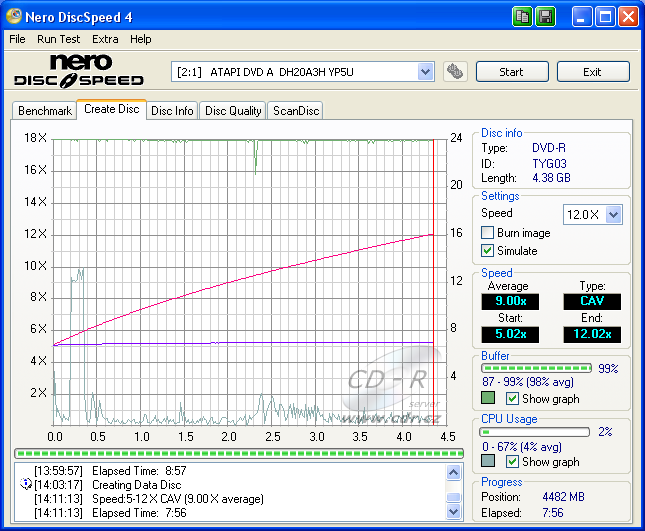645x531 pixels.
Task: Click the CPU Usage progress bar
Action: [534, 432]
